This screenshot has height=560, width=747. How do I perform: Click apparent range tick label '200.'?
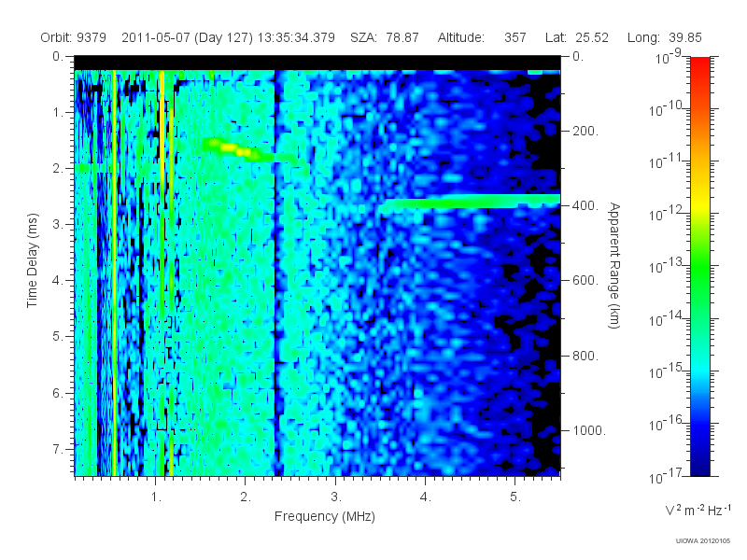coord(585,131)
